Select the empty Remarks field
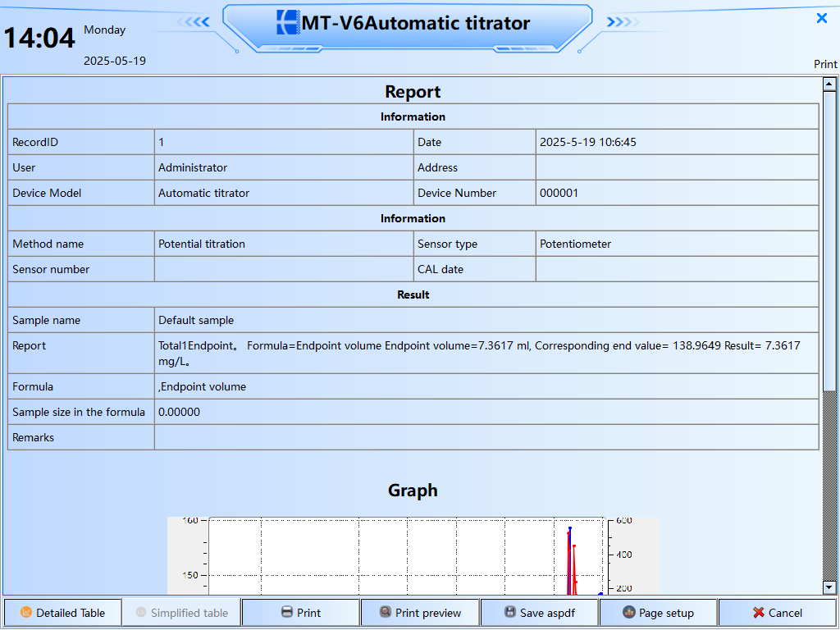The width and height of the screenshot is (840, 630). click(x=486, y=437)
